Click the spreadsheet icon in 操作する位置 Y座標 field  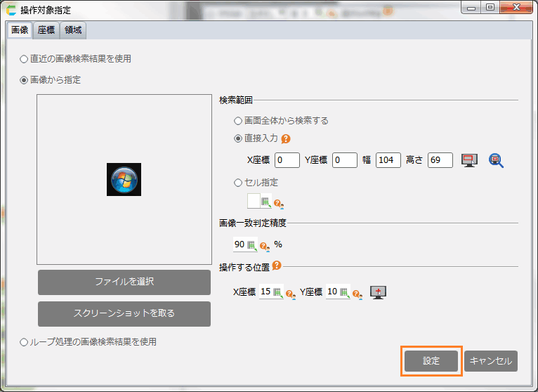click(343, 292)
